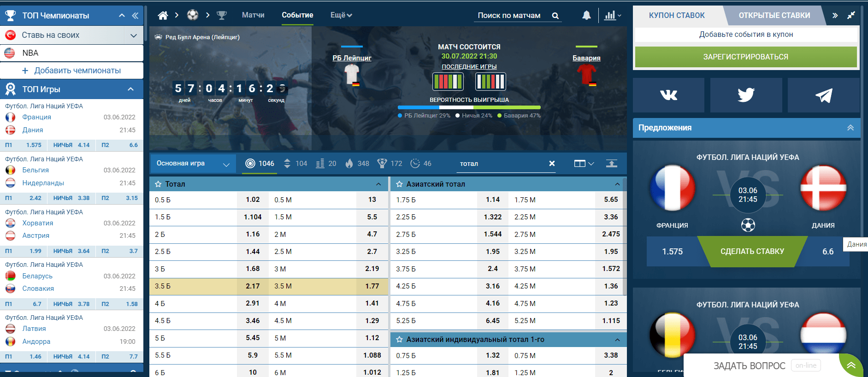Collapse left sidebar double-arrow icon
Screen dimensions: 868x377
point(135,16)
